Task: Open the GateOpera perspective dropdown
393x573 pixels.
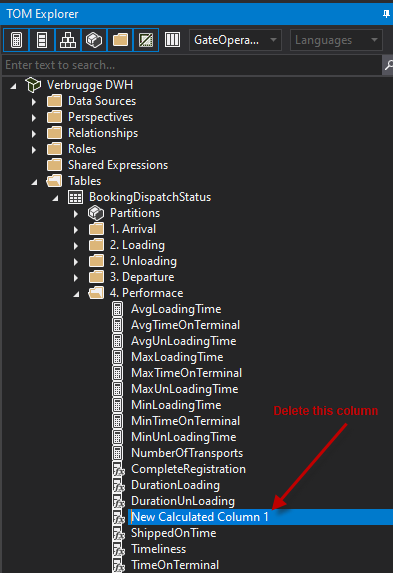Action: click(x=235, y=40)
